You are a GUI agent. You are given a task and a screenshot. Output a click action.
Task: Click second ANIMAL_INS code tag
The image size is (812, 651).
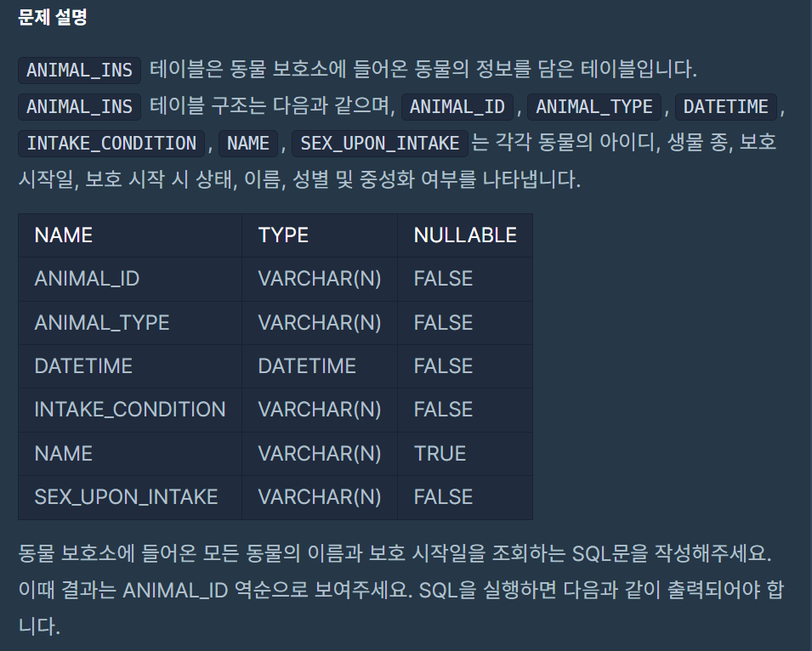[x=79, y=106]
